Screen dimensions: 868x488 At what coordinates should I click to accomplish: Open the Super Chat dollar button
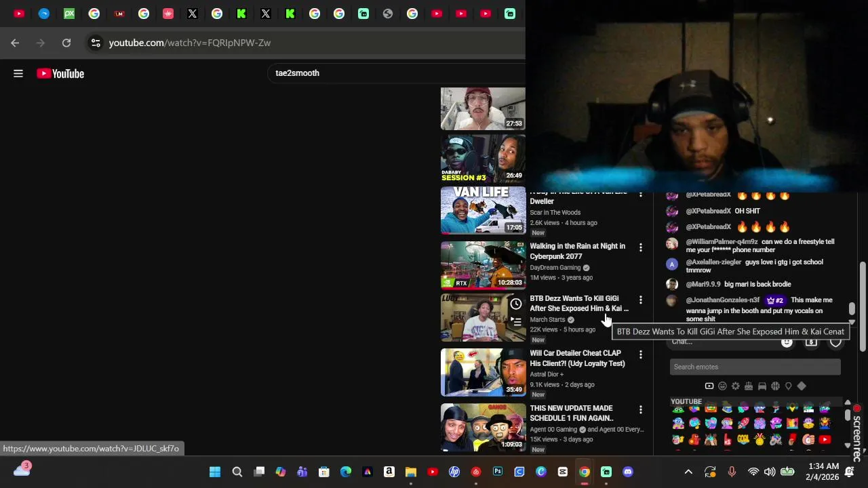(811, 342)
